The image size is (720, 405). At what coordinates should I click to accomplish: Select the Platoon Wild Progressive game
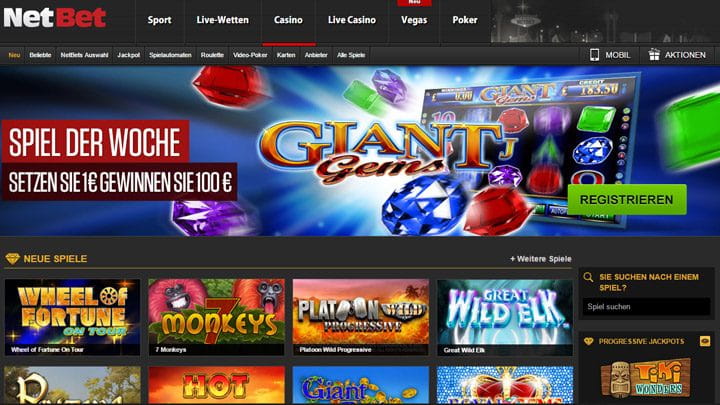click(x=360, y=317)
